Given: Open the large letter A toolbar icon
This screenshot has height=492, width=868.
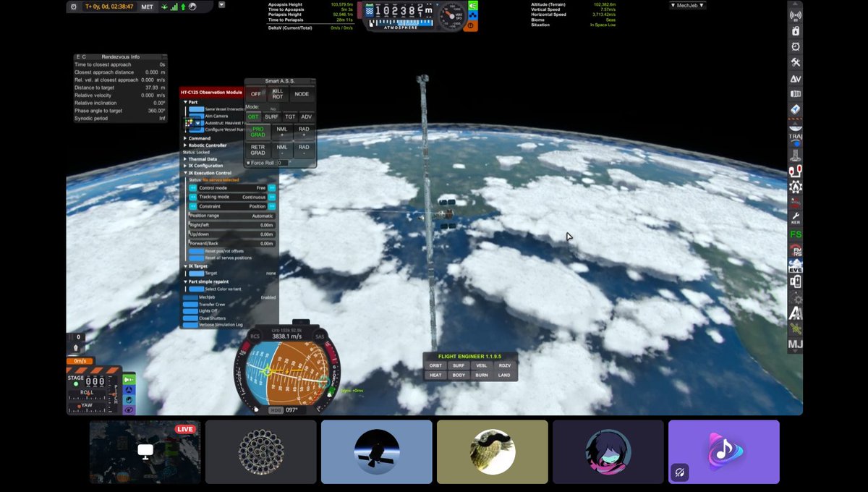Looking at the screenshot, I should tap(795, 313).
